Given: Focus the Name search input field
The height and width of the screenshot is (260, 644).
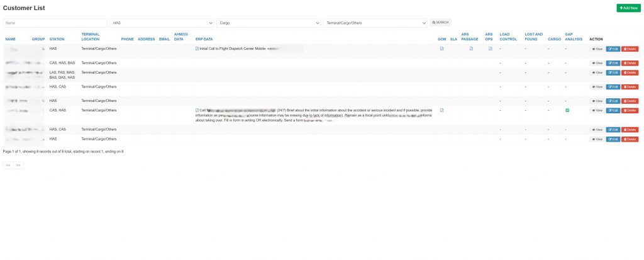Looking at the screenshot, I should (x=55, y=23).
